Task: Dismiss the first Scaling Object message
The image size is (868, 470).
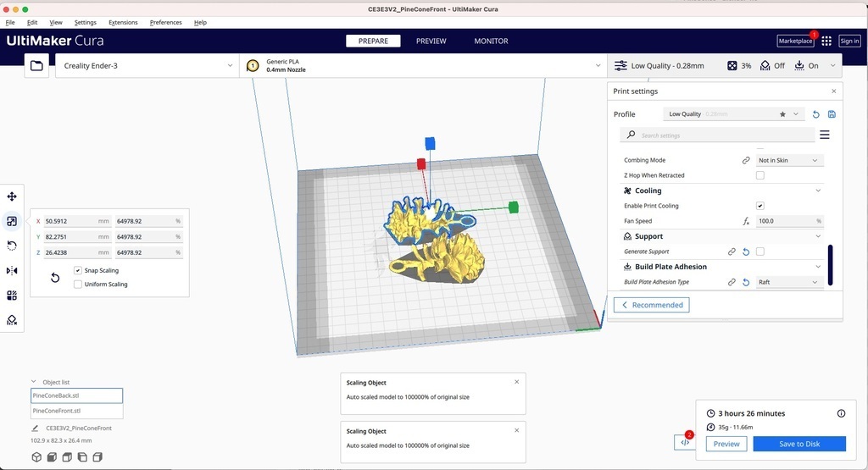Action: [516, 382]
